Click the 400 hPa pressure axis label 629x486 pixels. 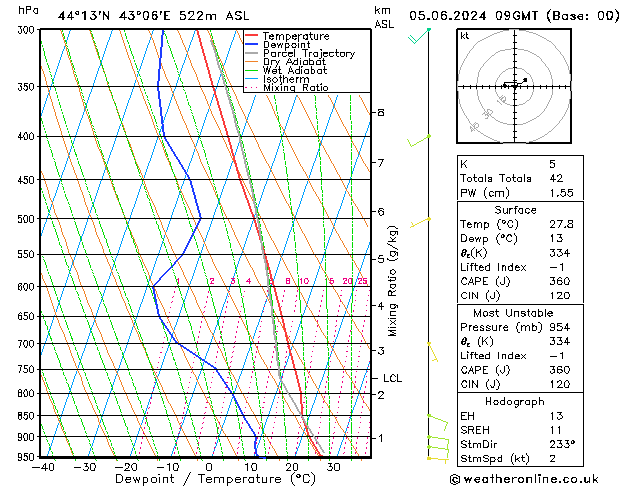[x=28, y=137]
